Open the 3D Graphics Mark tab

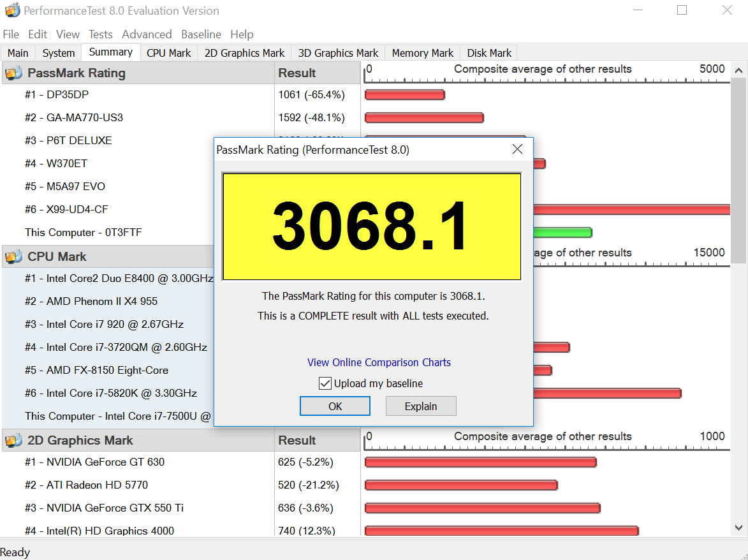(338, 53)
